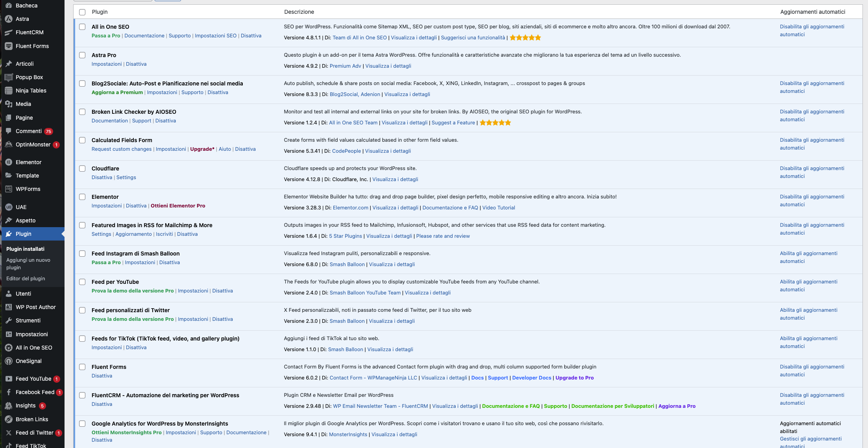The image size is (868, 448).
Task: Open Astra Pro Impostazioni link
Action: (x=107, y=64)
